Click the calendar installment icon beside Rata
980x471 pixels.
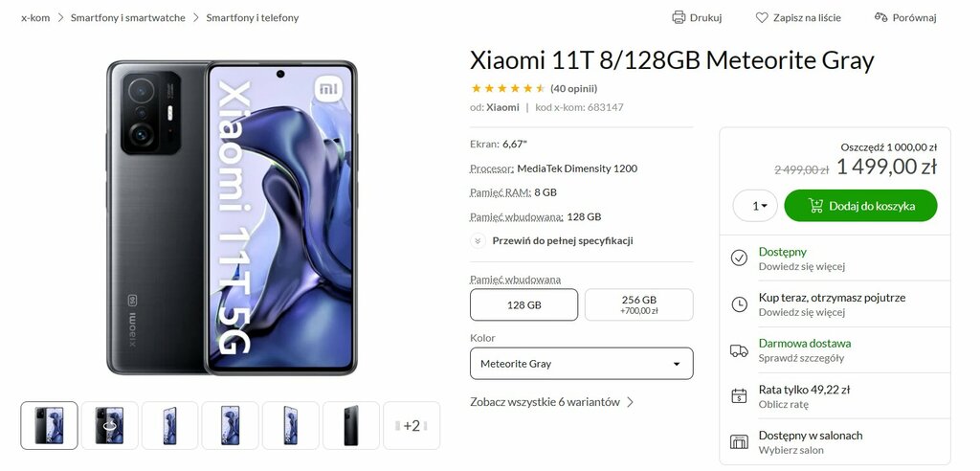coord(739,396)
